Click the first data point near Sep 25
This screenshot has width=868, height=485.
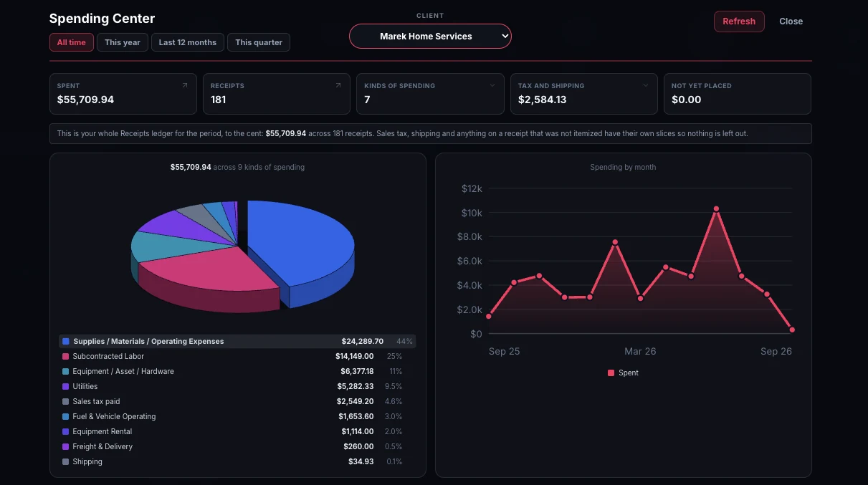[x=489, y=317]
